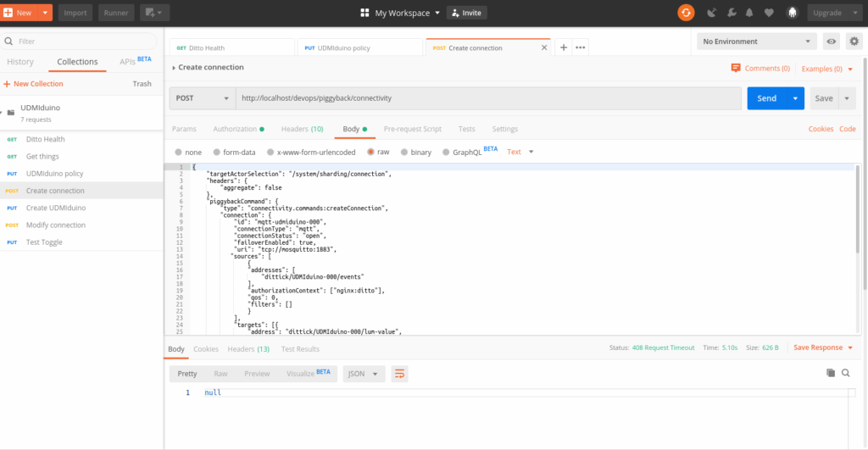The image size is (868, 450).
Task: Click the Filter search field
Action: click(79, 42)
